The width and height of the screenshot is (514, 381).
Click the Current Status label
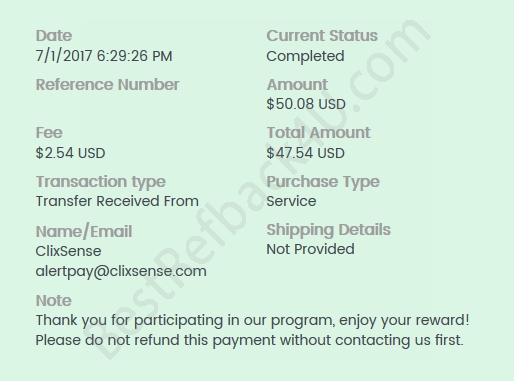pyautogui.click(x=322, y=36)
